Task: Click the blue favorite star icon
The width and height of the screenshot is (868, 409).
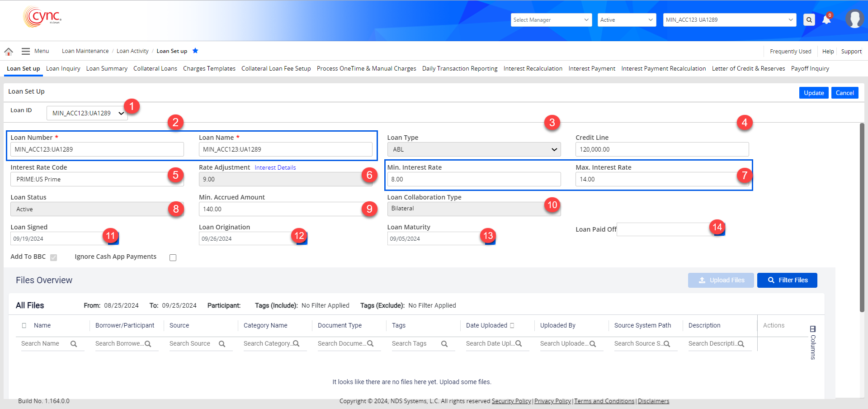Action: coord(195,51)
